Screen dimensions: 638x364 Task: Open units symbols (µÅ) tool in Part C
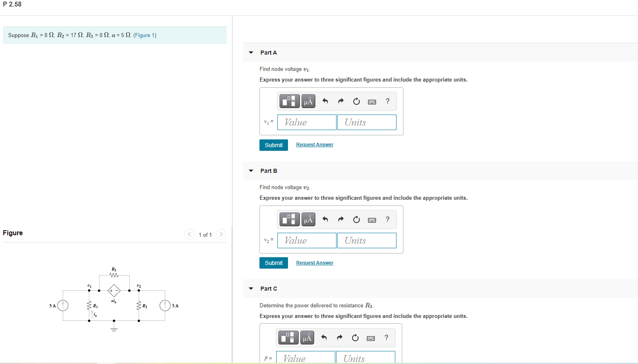[x=307, y=338]
